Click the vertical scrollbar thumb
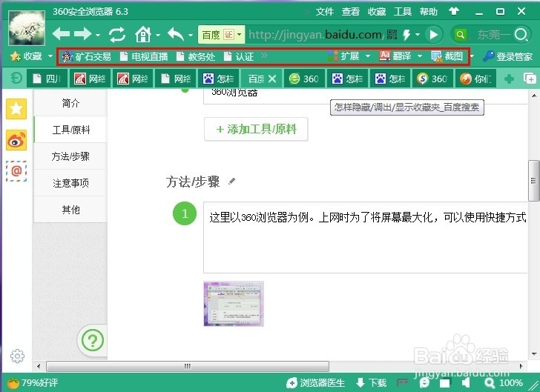Viewport: 540px width, 392px height. [534, 180]
